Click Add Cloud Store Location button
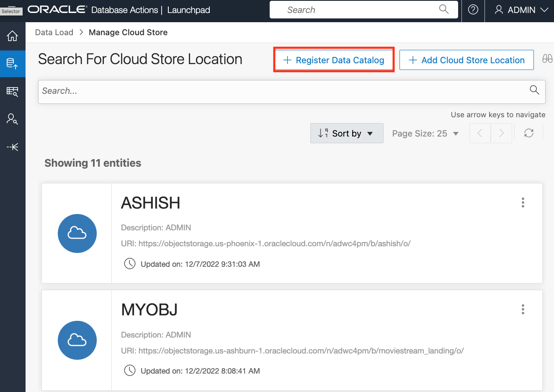This screenshot has width=554, height=392. [x=466, y=60]
